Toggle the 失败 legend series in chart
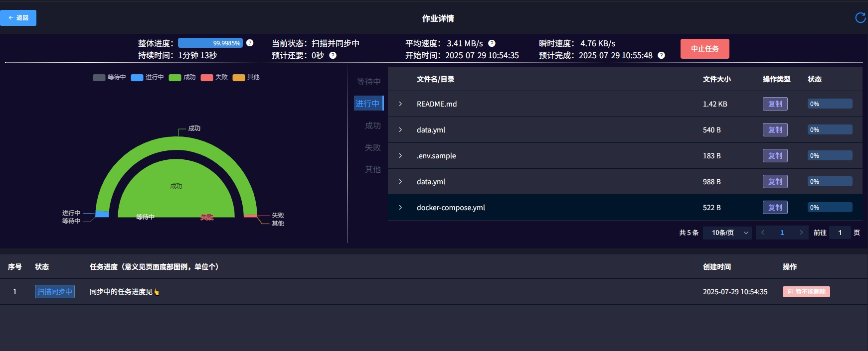Image resolution: width=868 pixels, height=351 pixels. [x=214, y=77]
